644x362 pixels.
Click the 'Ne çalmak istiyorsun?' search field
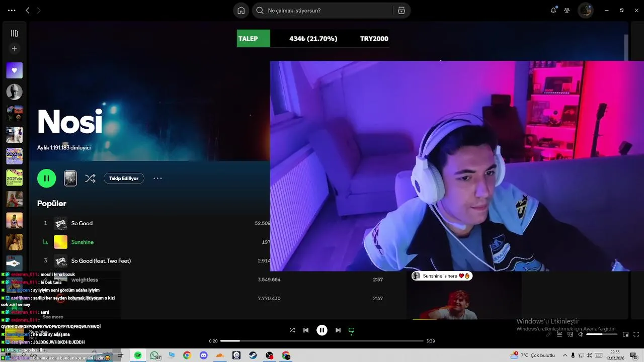click(x=322, y=11)
